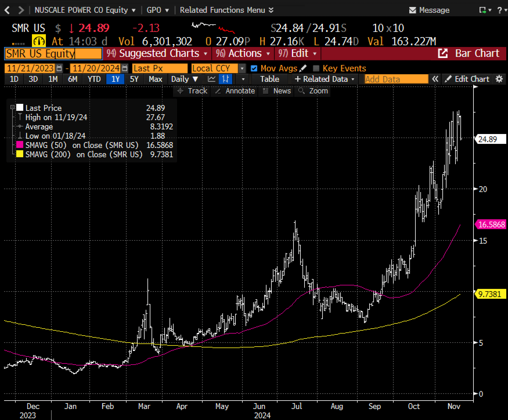Select the line chart type icon

(212, 79)
